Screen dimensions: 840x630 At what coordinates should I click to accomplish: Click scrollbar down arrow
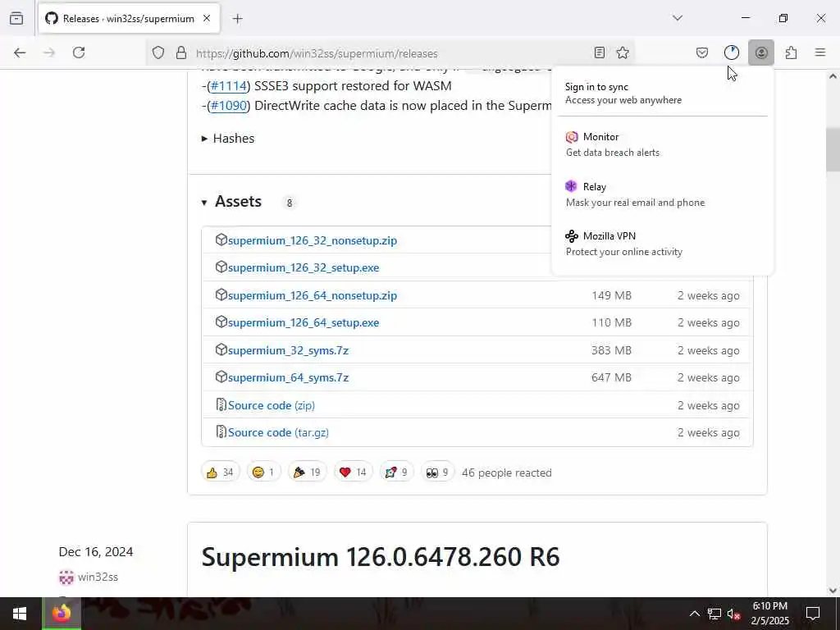[833, 591]
